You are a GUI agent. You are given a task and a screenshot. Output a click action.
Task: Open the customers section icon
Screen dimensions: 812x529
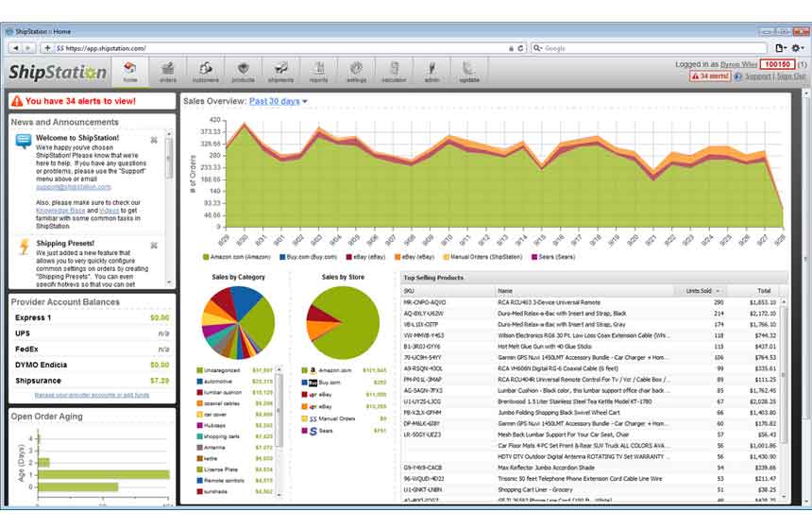click(x=206, y=72)
